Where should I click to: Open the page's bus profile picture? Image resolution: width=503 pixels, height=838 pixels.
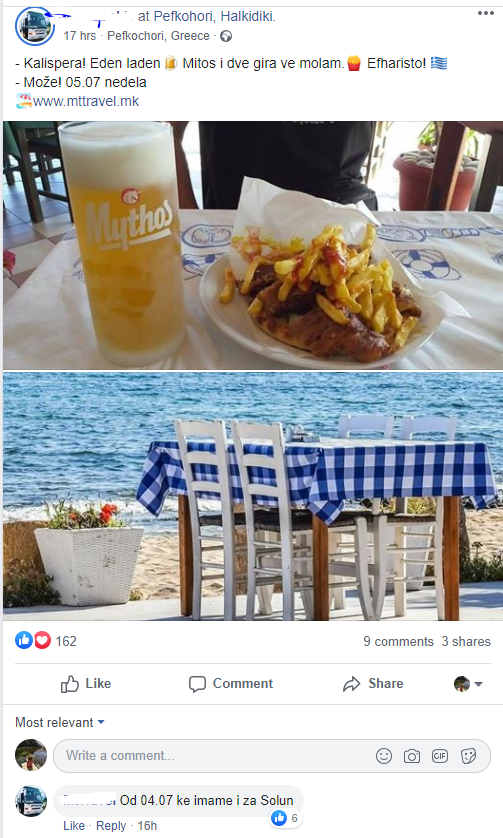point(35,26)
